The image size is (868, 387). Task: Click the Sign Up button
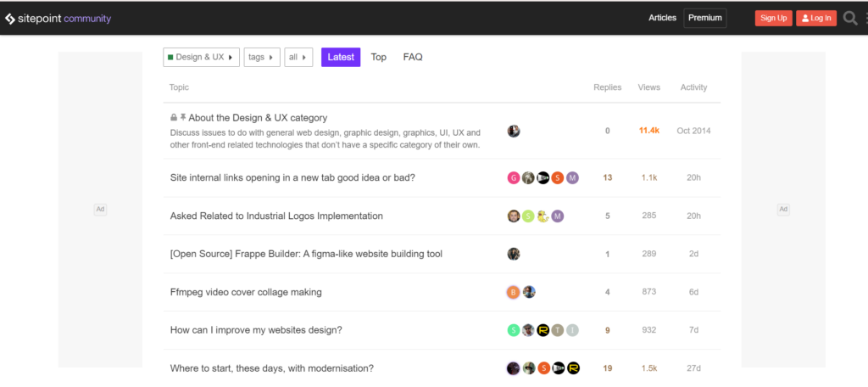pos(773,18)
